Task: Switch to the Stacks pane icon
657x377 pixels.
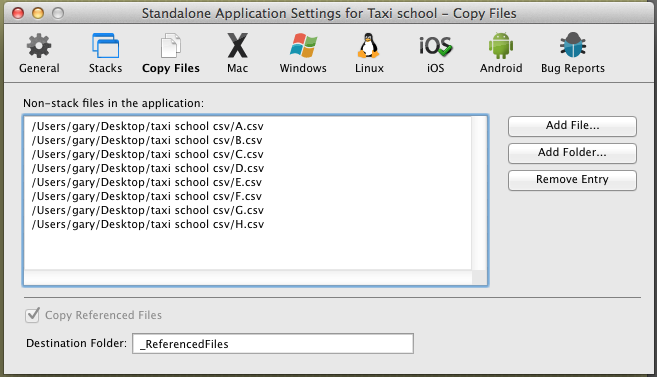Action: tap(105, 46)
